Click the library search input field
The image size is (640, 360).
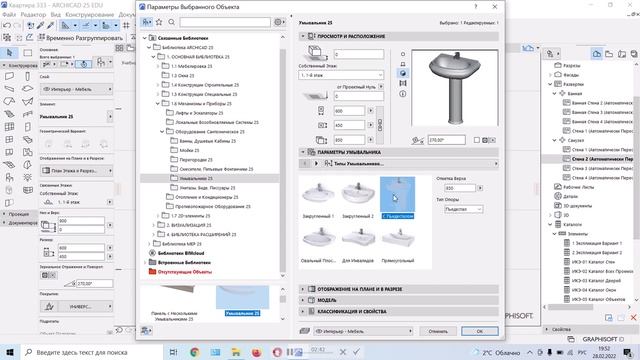[225, 22]
